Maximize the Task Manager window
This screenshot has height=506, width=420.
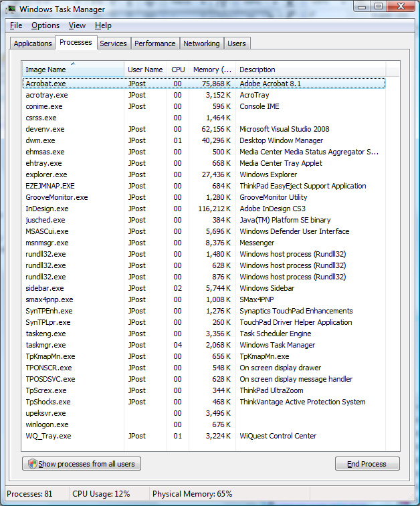pos(379,7)
